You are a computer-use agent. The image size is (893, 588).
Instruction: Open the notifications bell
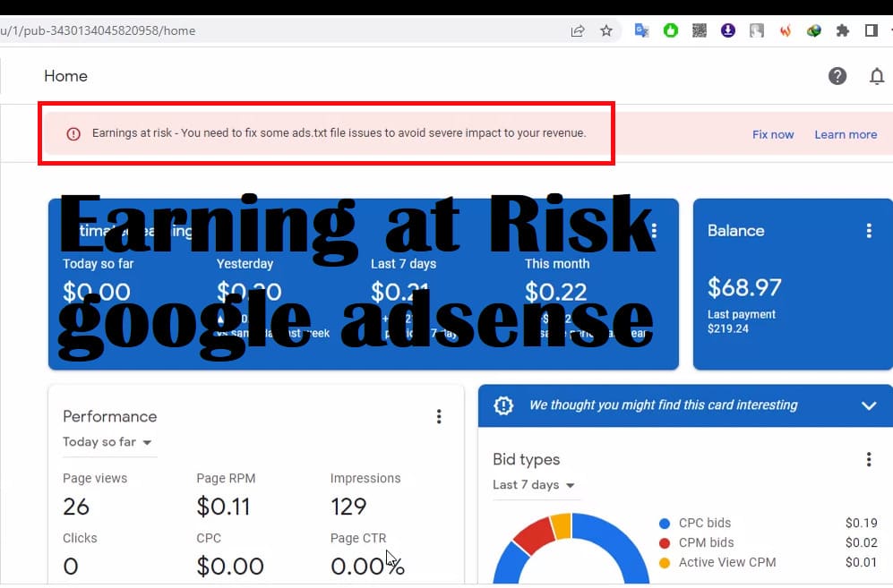pos(877,76)
